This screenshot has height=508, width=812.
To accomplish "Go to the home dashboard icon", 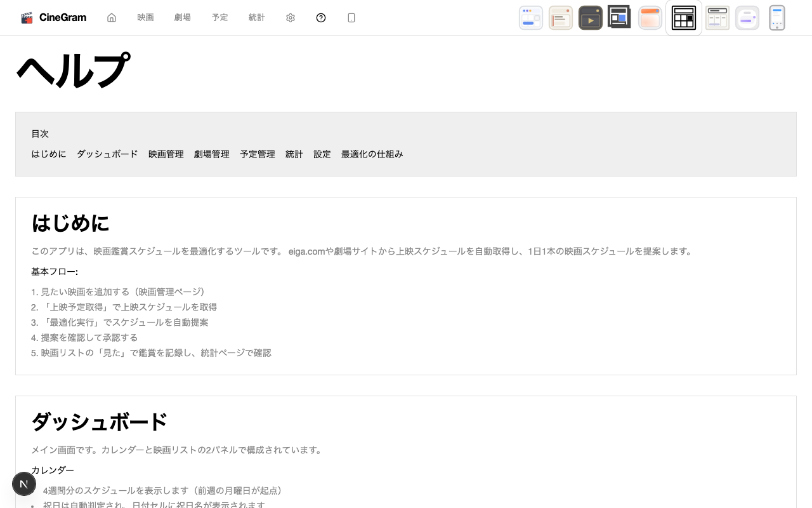I will (112, 18).
